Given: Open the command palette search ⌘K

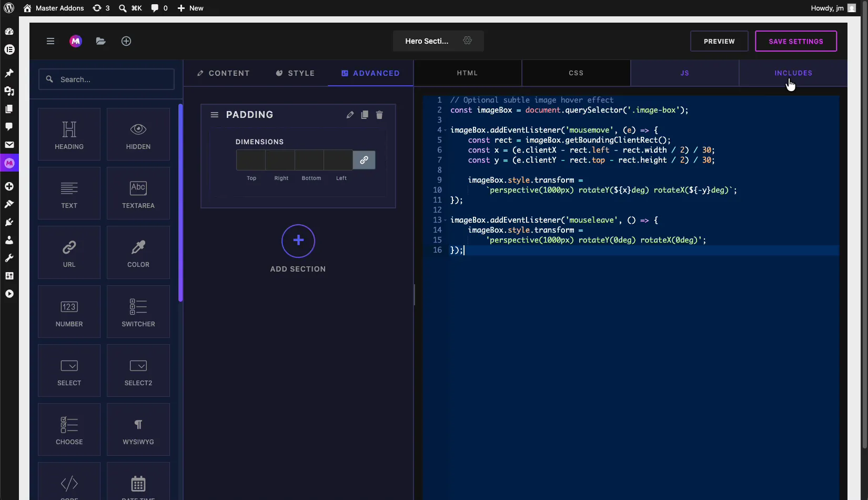Looking at the screenshot, I should coord(130,8).
